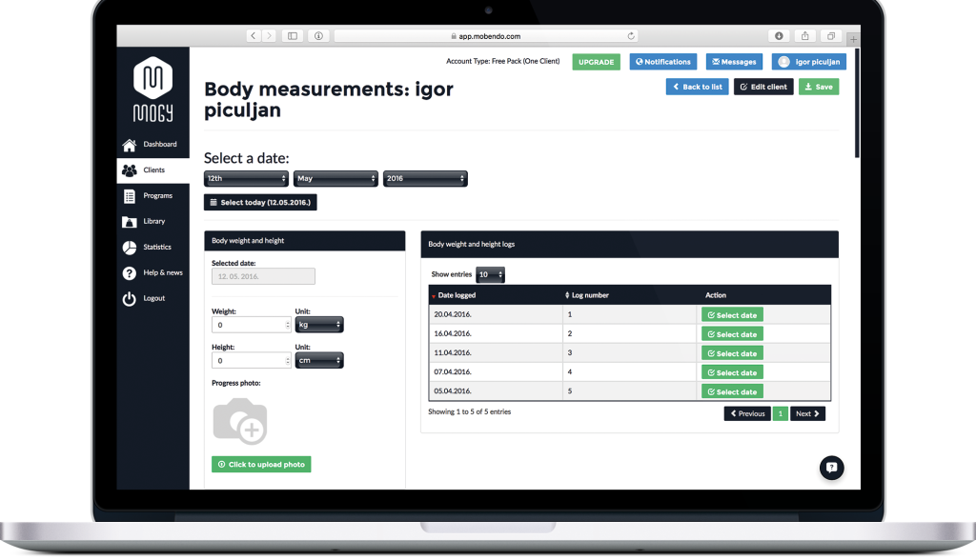
Task: Click the Logout power icon
Action: [x=129, y=299]
